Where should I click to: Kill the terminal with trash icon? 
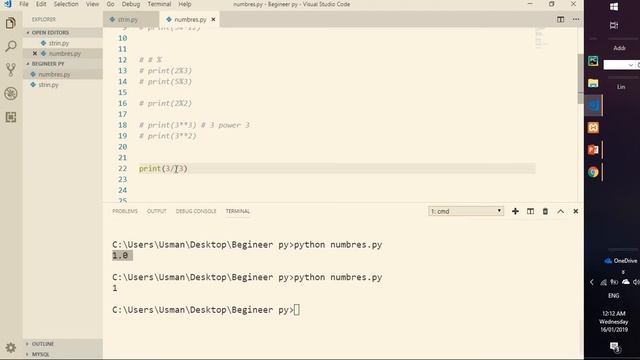point(545,211)
